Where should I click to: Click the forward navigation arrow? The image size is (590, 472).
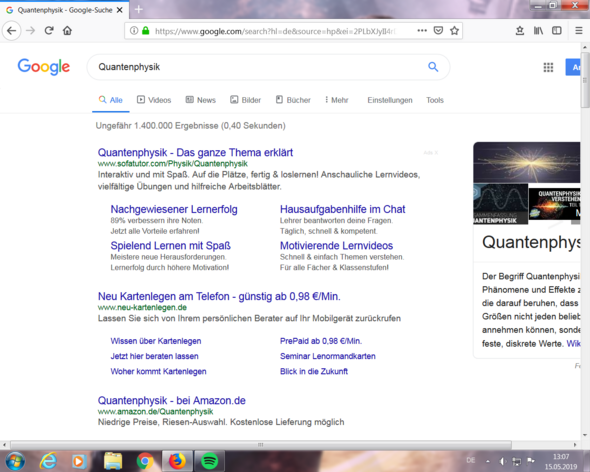point(31,30)
